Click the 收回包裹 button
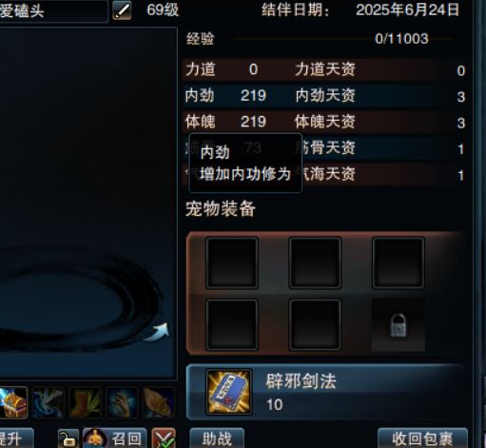Screen dimensions: 486x448 pyautogui.click(x=422, y=438)
